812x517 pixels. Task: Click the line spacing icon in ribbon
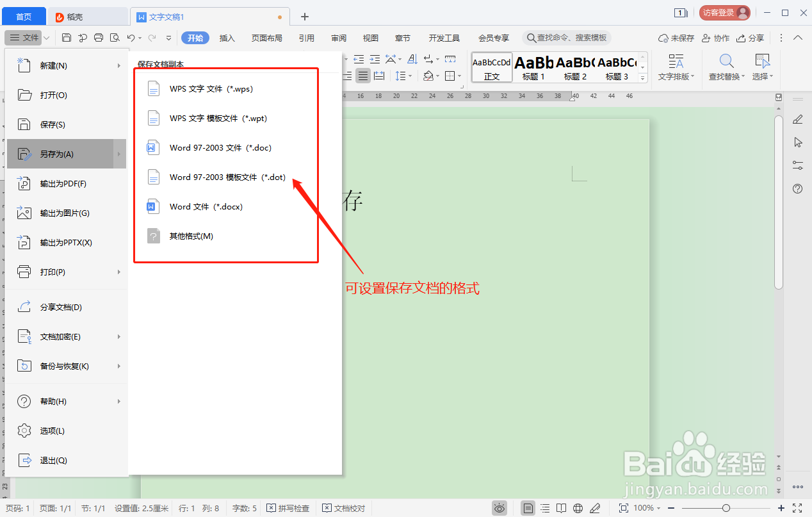click(401, 76)
